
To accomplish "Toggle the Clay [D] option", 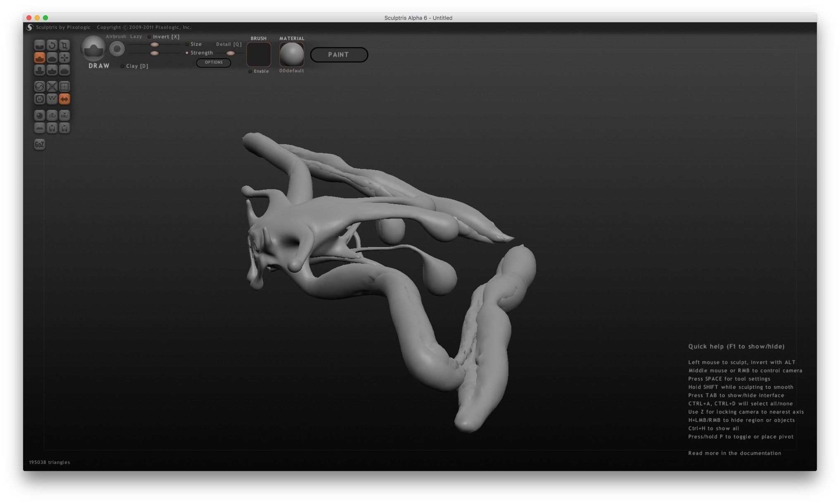I will 134,66.
